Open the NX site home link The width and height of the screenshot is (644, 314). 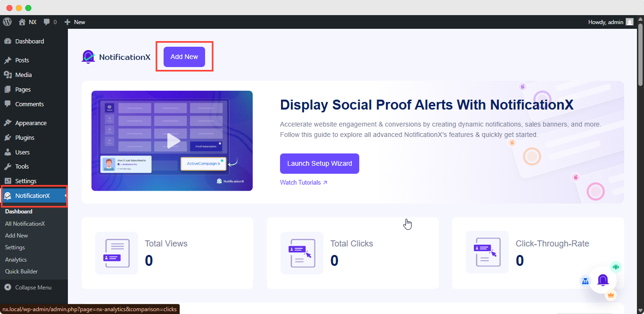coord(27,22)
